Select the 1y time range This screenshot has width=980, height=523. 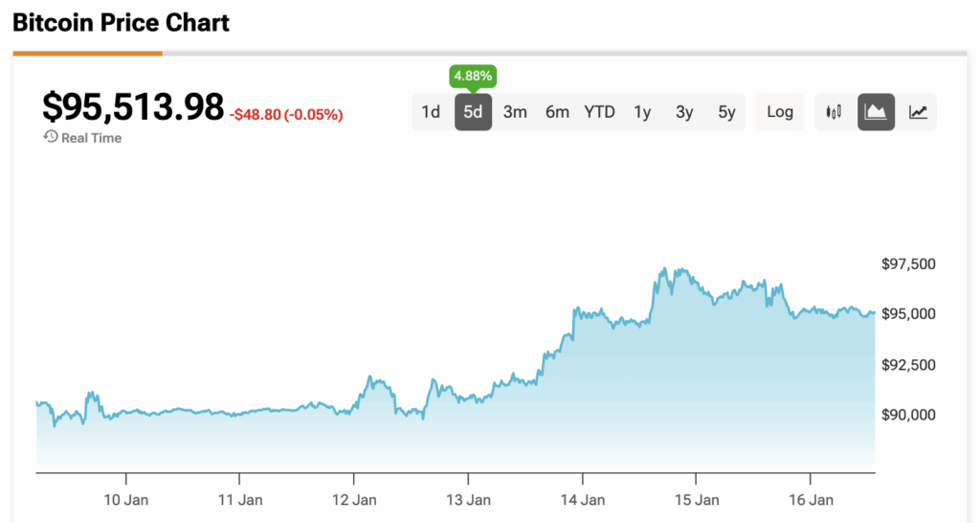(642, 112)
